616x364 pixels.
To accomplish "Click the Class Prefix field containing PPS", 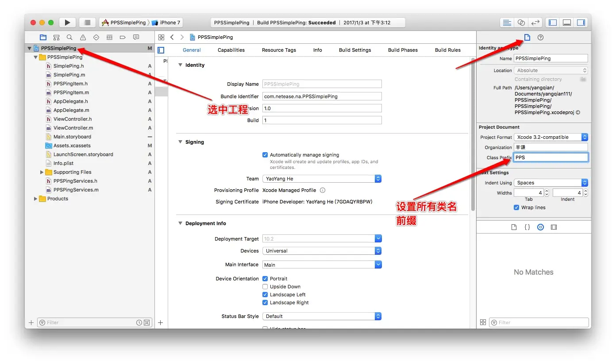I will coord(551,157).
